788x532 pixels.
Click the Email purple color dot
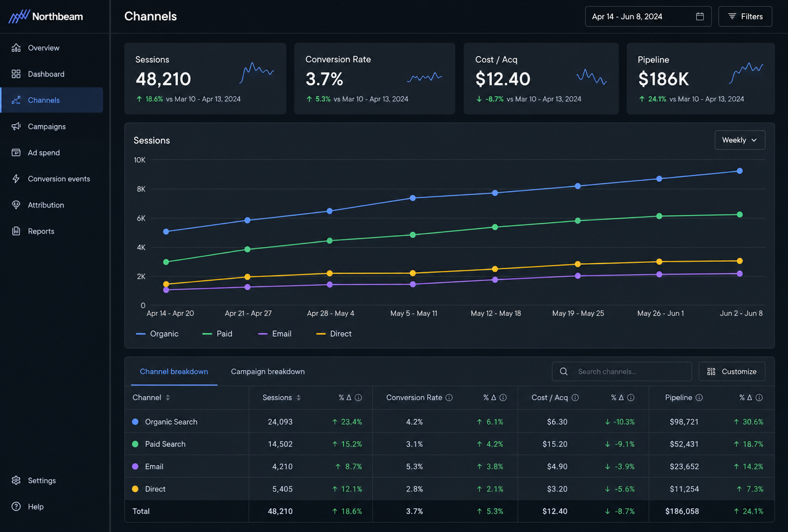coord(135,467)
